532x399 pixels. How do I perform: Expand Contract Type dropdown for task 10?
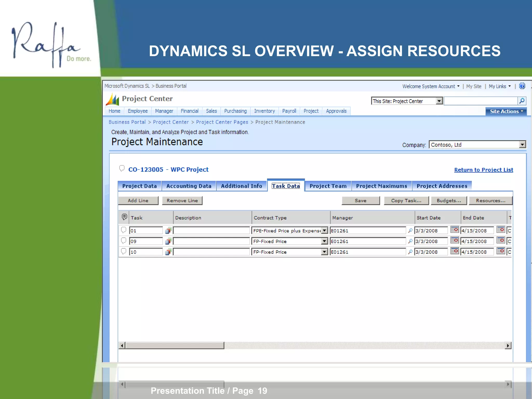tap(324, 252)
